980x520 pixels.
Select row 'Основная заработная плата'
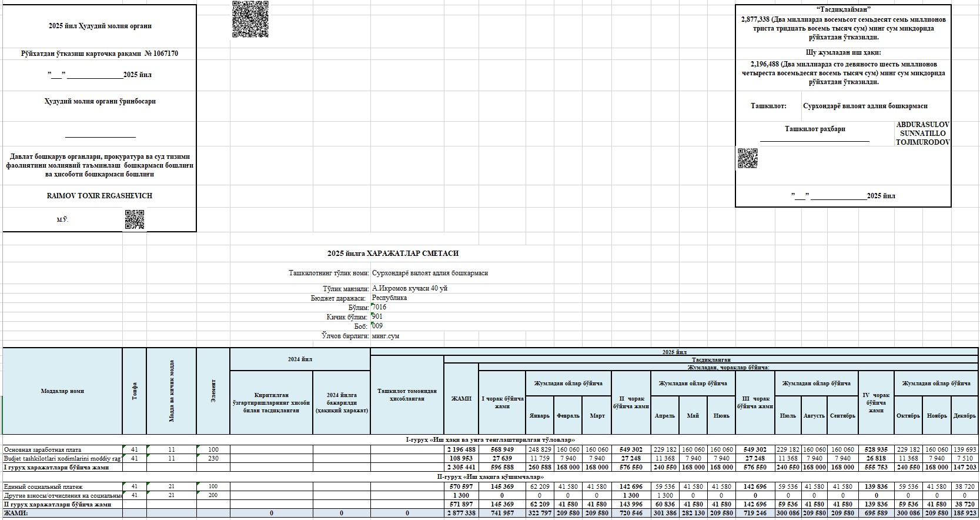point(62,449)
